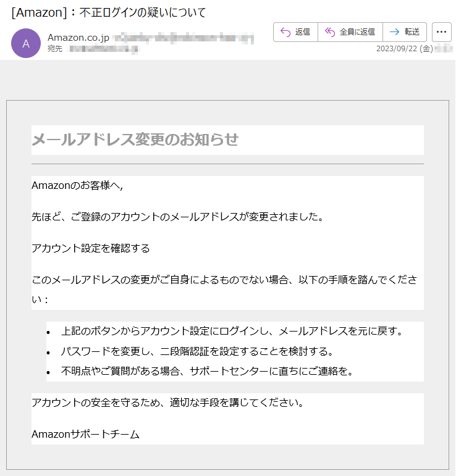This screenshot has width=456, height=476.
Task: Click the paragraph starting このメールアドレスの変更が
Action: tap(224, 290)
